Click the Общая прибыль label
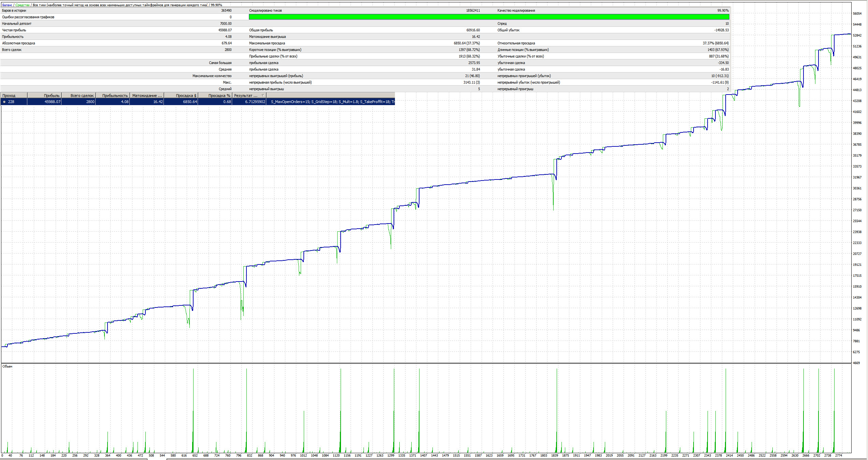868x460 pixels. point(261,30)
